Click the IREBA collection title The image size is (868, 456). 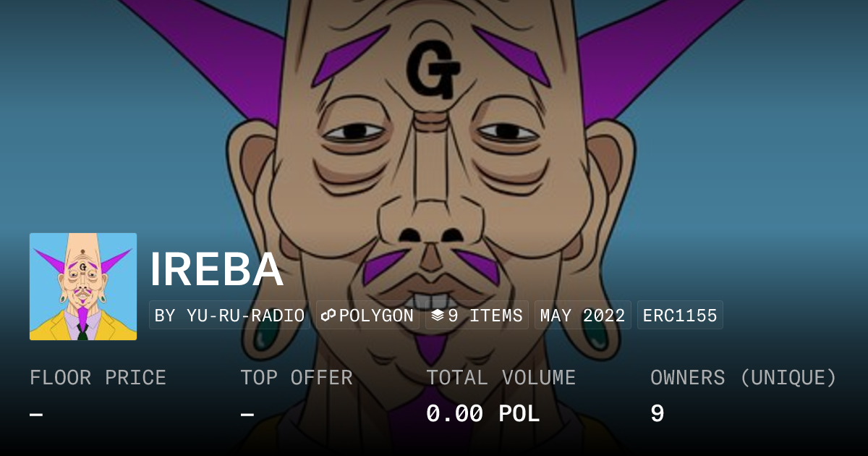[216, 270]
